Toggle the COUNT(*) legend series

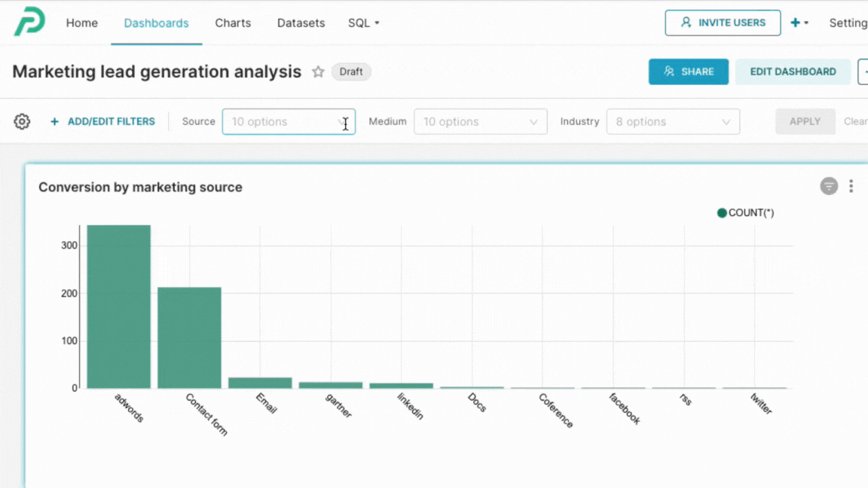pyautogui.click(x=745, y=213)
